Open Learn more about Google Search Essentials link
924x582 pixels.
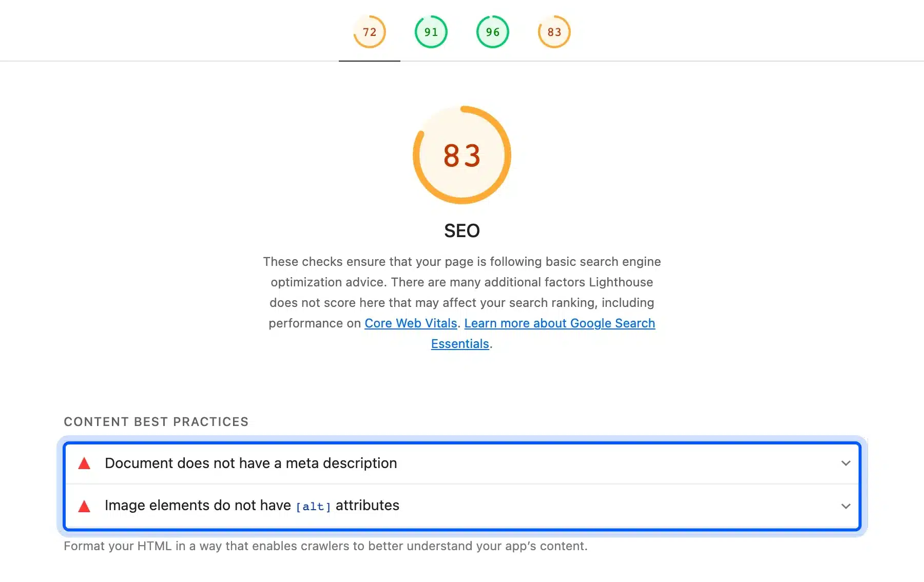(x=560, y=323)
